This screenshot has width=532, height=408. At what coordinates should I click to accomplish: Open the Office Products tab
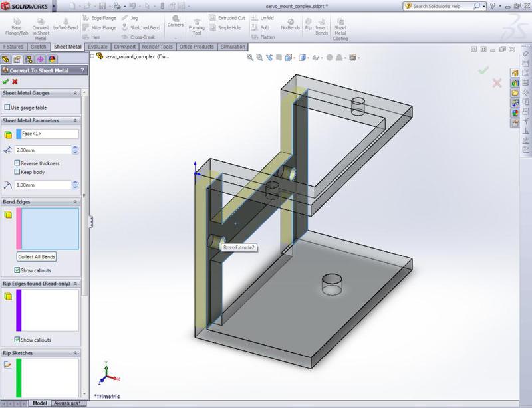[x=196, y=47]
